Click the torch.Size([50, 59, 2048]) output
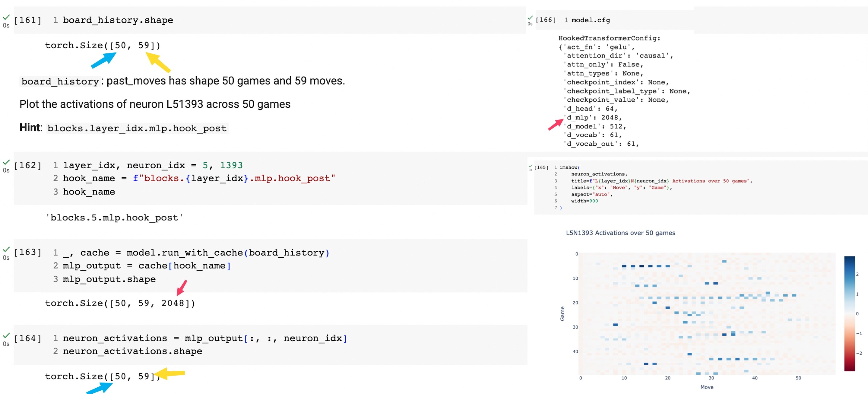 click(120, 303)
